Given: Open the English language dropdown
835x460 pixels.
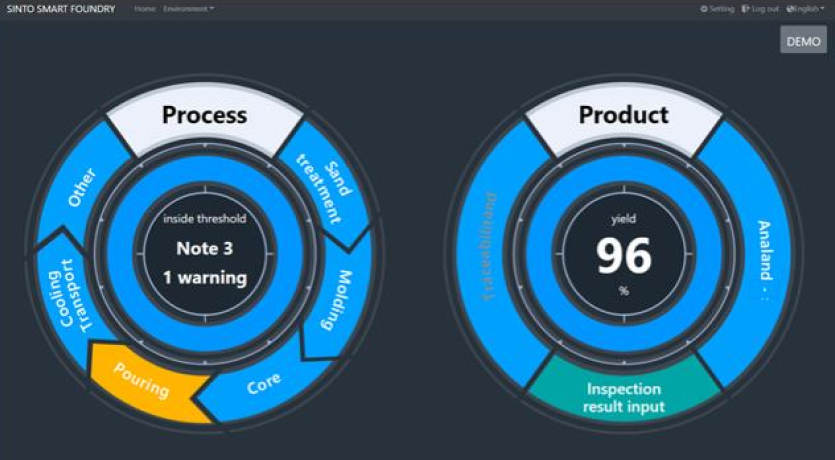Looking at the screenshot, I should (807, 9).
